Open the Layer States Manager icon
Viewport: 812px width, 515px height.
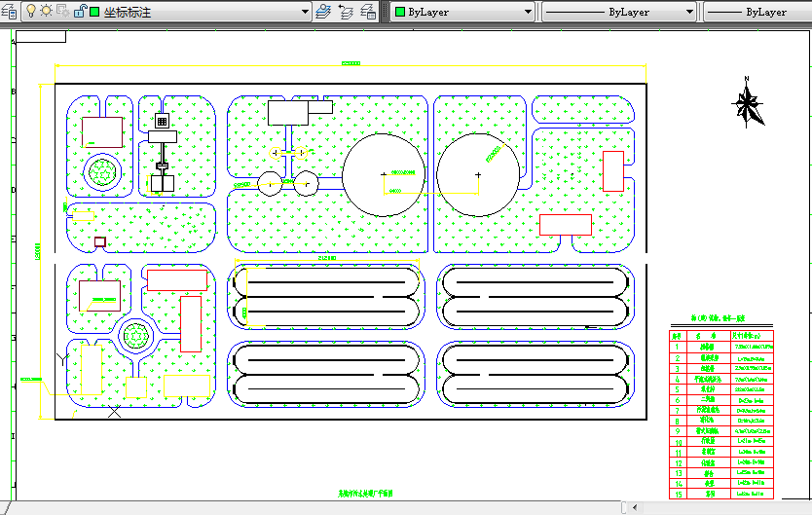click(x=369, y=12)
